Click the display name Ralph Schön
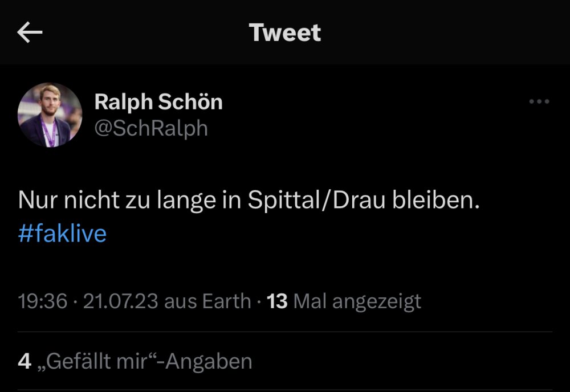 point(158,102)
